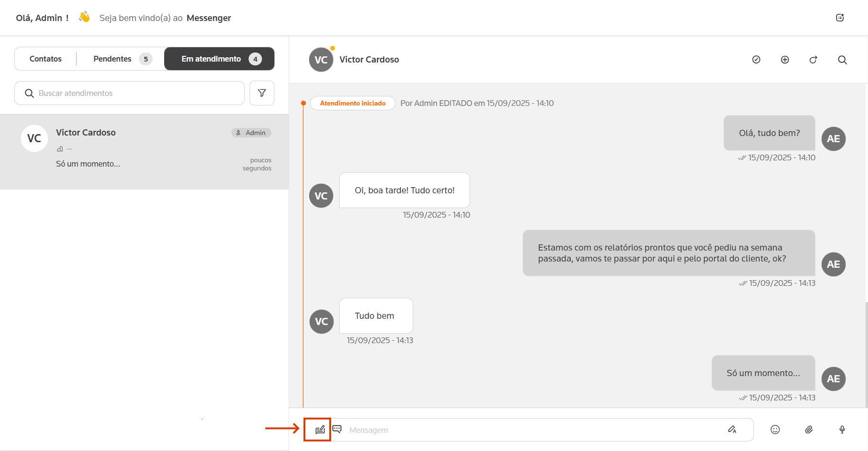Image resolution: width=868 pixels, height=451 pixels.
Task: Click the Buscar atendimentos search field
Action: tap(134, 93)
